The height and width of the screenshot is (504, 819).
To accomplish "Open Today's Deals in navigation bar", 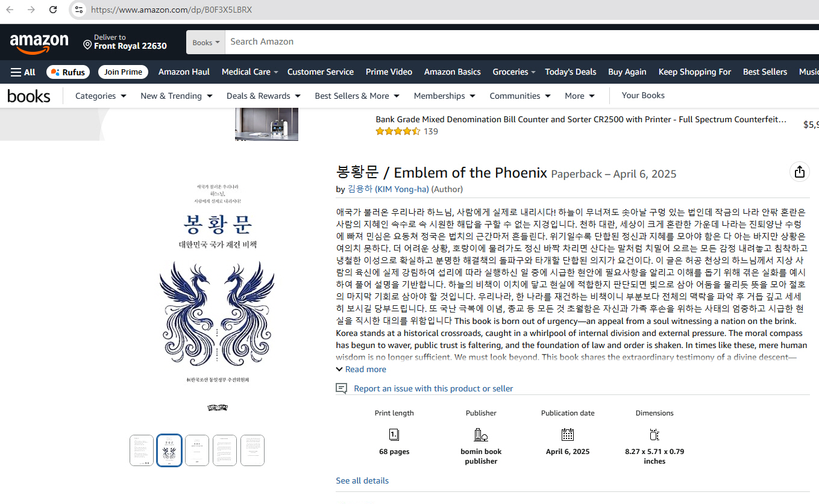I will 570,72.
